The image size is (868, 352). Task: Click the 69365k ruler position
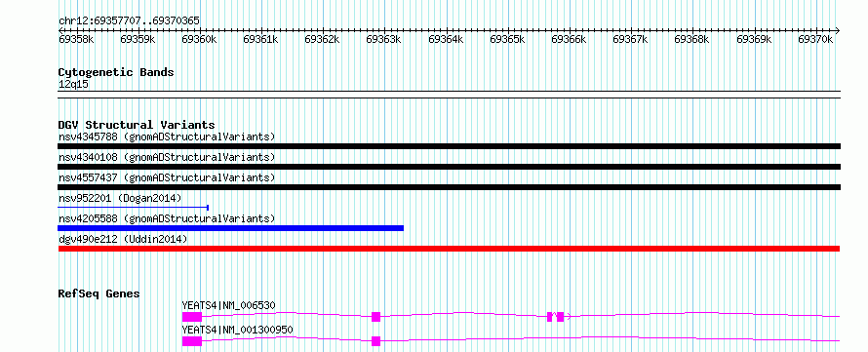tap(507, 39)
